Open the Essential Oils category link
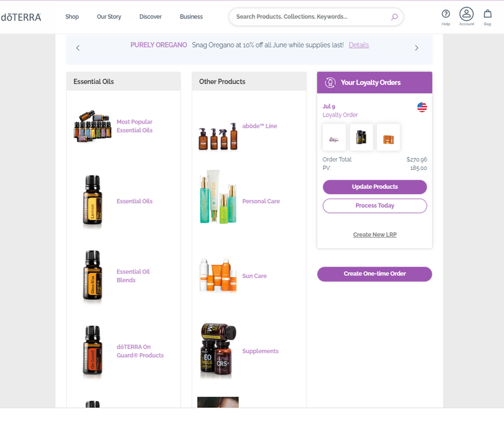This screenshot has width=504, height=428. click(x=134, y=201)
